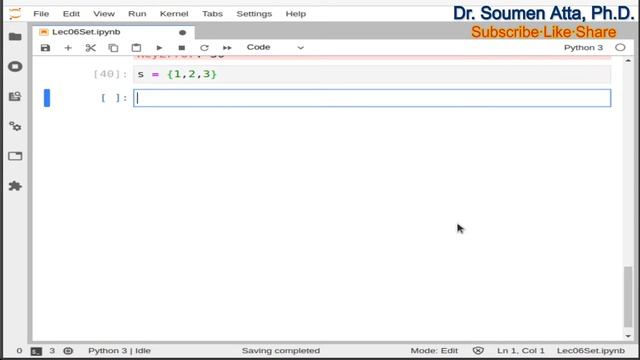This screenshot has width=640, height=360.
Task: Click the notebook trust shield icon in status bar
Action: 478,351
